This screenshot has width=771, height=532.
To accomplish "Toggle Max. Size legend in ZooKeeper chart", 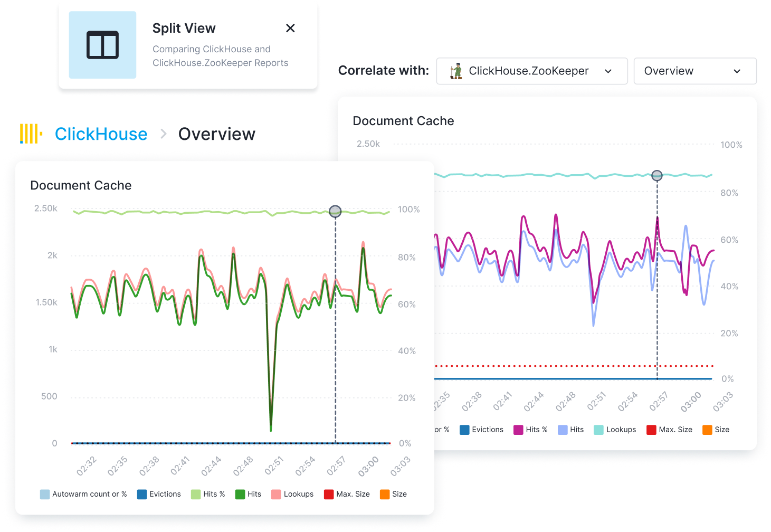I will point(670,430).
